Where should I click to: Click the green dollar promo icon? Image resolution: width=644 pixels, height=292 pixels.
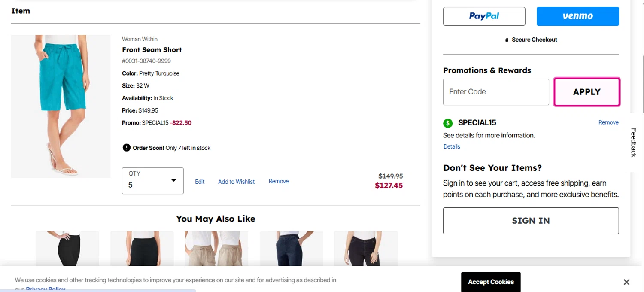tap(448, 123)
